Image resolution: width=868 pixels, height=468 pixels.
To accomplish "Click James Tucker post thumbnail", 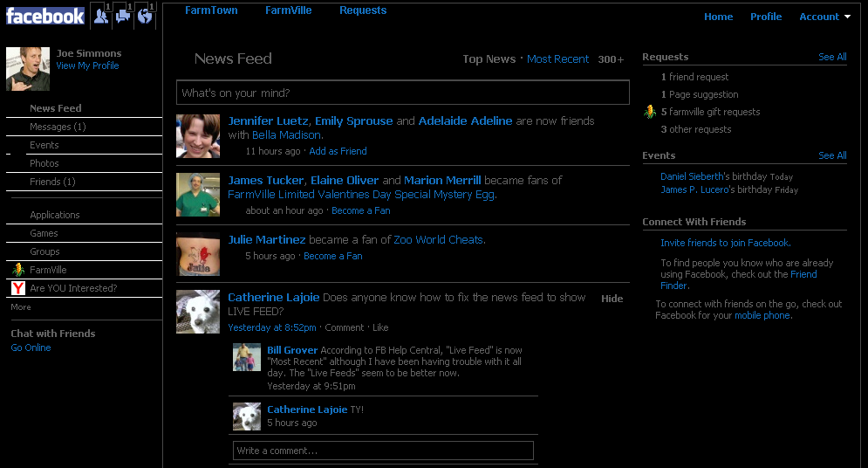I will coord(198,195).
